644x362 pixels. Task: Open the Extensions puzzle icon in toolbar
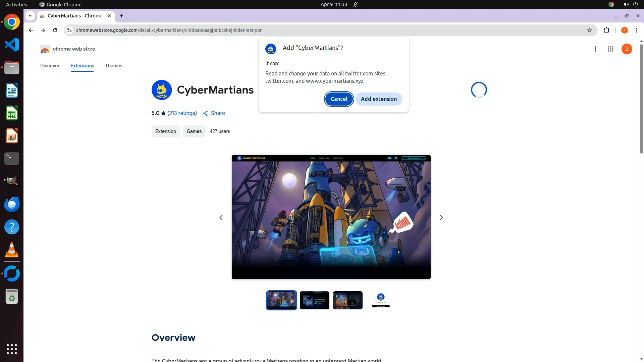[606, 30]
